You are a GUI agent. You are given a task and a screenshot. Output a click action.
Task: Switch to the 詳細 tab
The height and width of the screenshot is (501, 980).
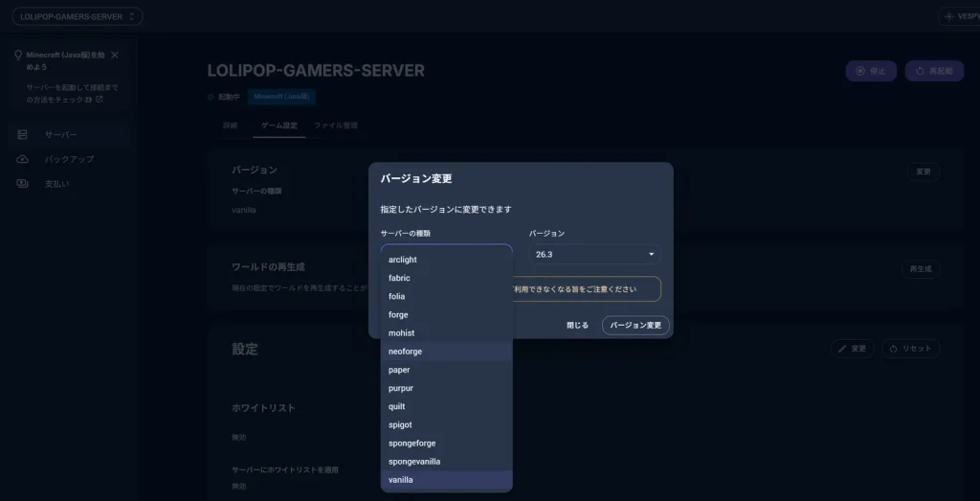coord(230,125)
